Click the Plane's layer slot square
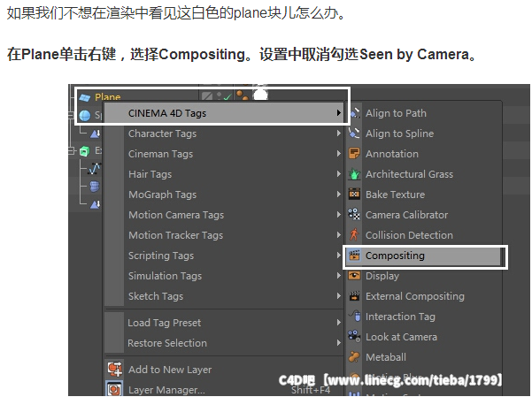The height and width of the screenshot is (397, 532). pos(207,96)
